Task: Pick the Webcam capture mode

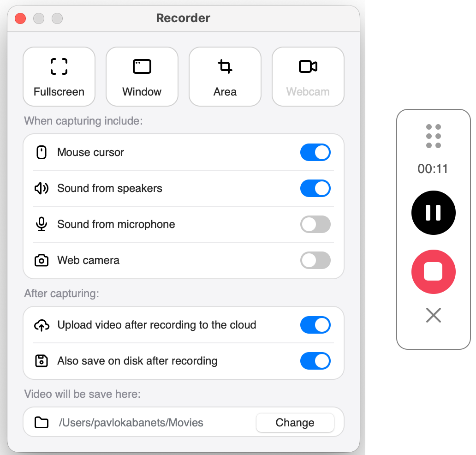Action: coord(308,77)
